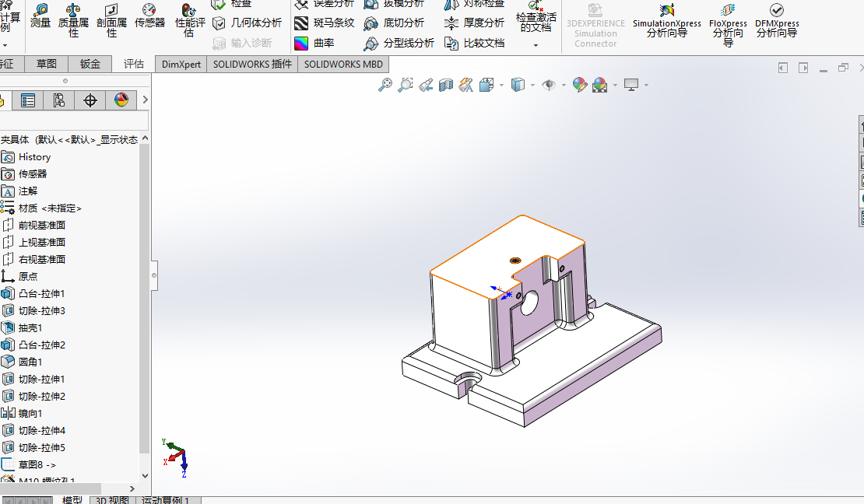
Task: Launch DFMXpress analysis wizard
Action: (777, 20)
